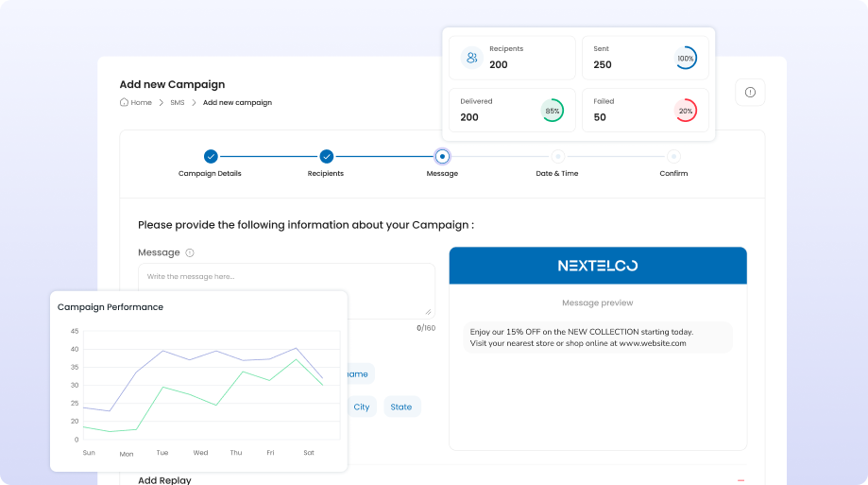
Task: Select the active Message step indicator
Action: [x=442, y=157]
